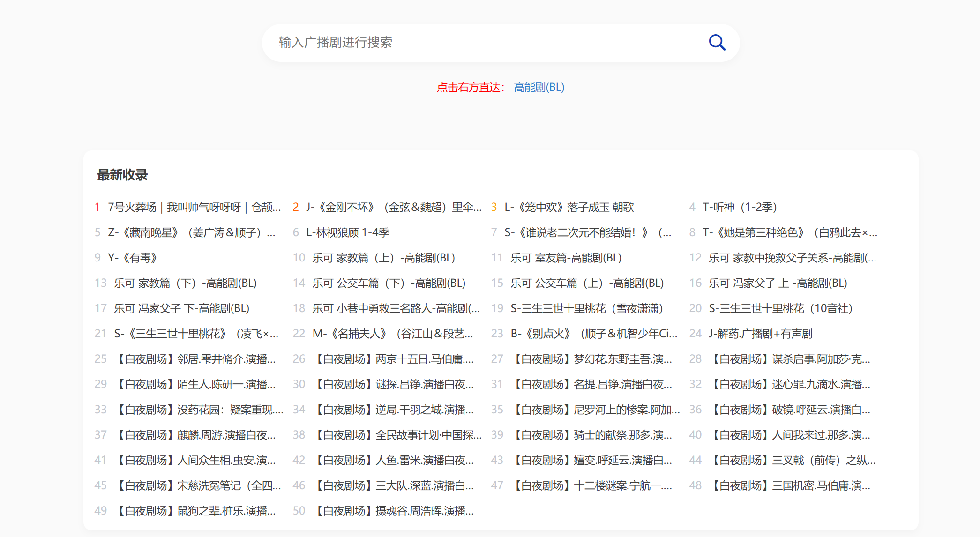Open entry 1, 7号火葬场
The width and height of the screenshot is (980, 537).
click(195, 207)
